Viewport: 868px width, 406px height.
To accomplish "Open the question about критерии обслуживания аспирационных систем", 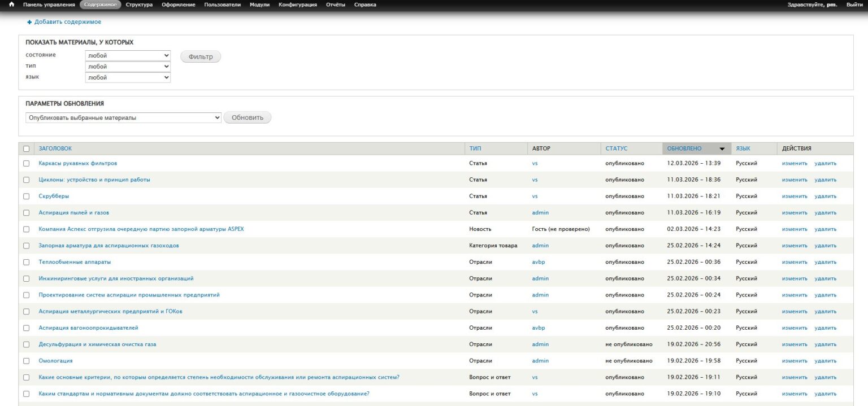I will coord(219,377).
